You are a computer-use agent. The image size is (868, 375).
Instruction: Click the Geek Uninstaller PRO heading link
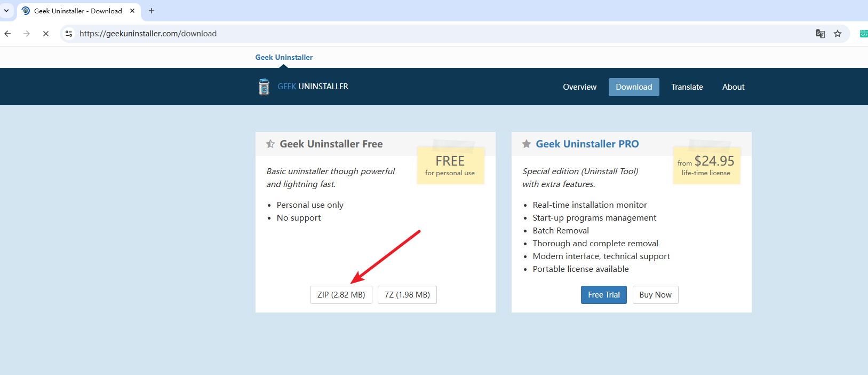pyautogui.click(x=587, y=144)
